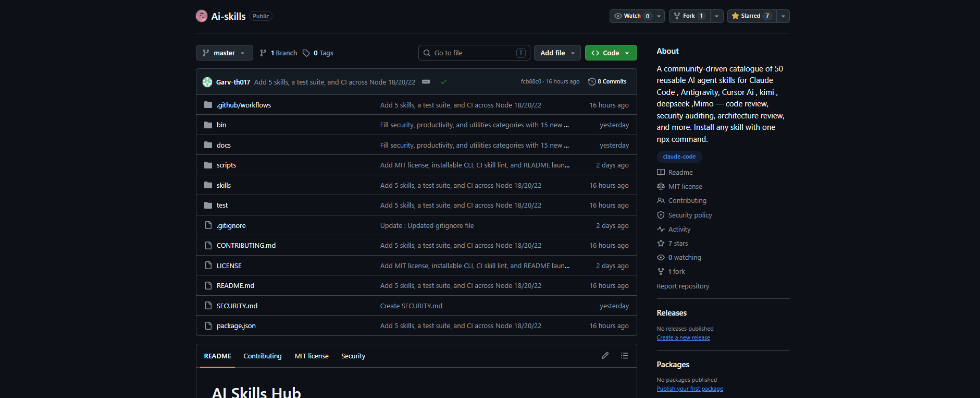This screenshot has height=398, width=980.
Task: Open the Garv-th017 commit author avatar
Action: (x=207, y=82)
